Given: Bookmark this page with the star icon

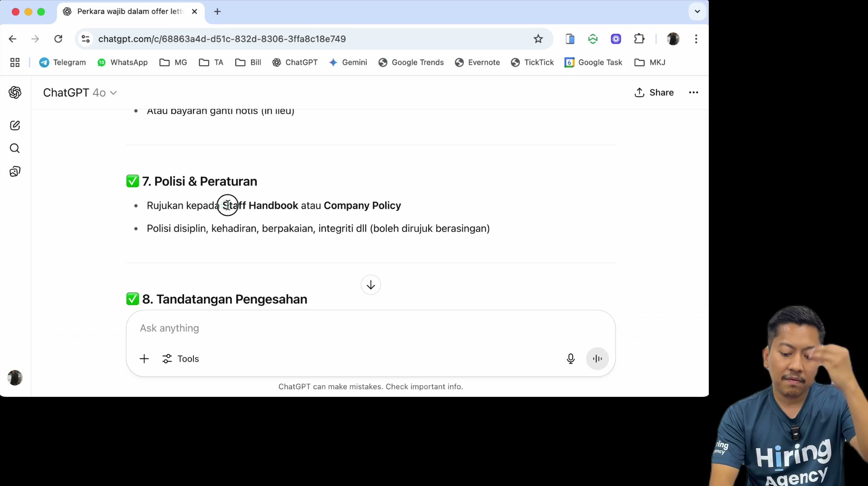Looking at the screenshot, I should click(x=538, y=39).
